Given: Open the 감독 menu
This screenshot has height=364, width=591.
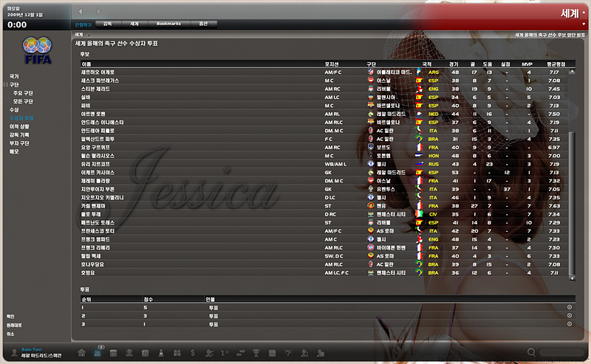Looking at the screenshot, I should tap(108, 24).
